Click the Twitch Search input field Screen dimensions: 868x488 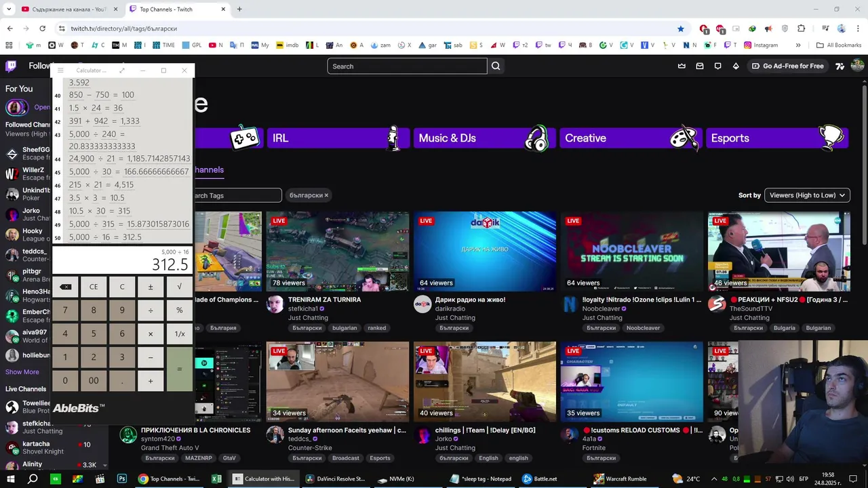click(407, 66)
